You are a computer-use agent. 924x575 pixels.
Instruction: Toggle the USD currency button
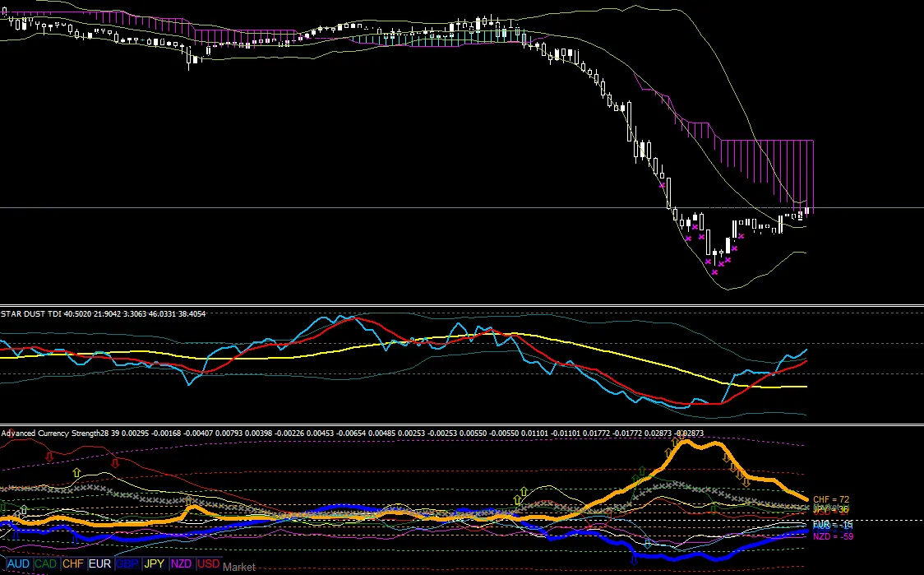pyautogui.click(x=208, y=563)
